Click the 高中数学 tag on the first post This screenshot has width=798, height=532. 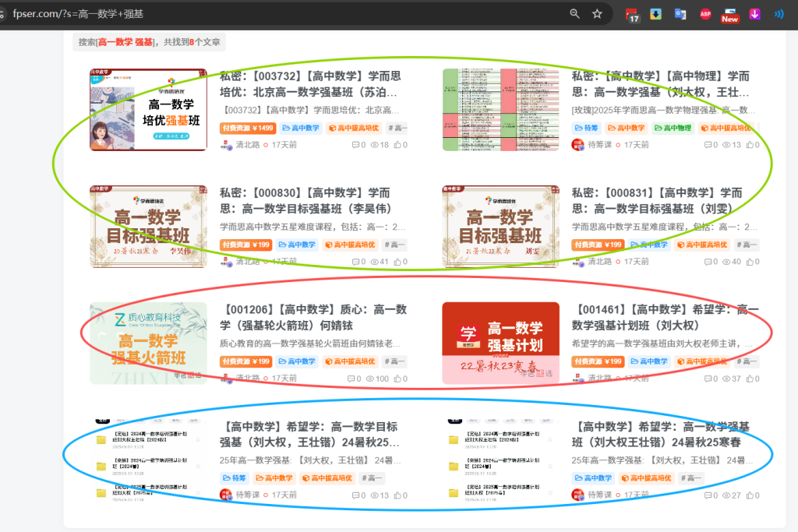point(301,127)
